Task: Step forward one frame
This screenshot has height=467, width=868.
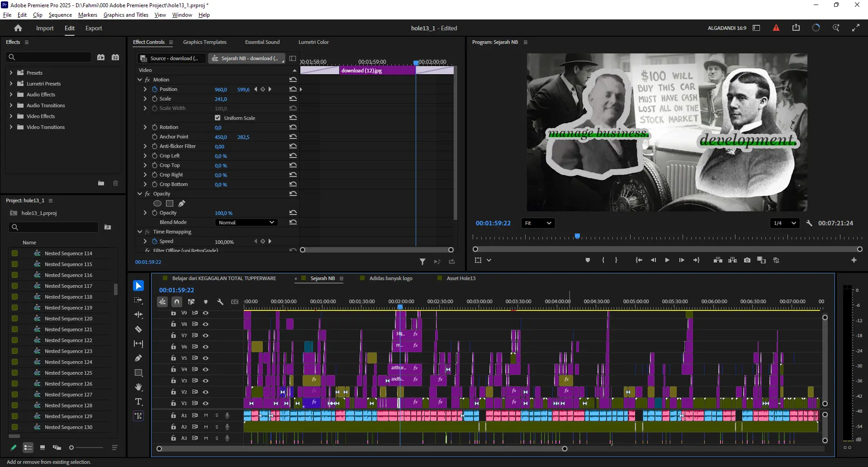Action: coord(682,260)
